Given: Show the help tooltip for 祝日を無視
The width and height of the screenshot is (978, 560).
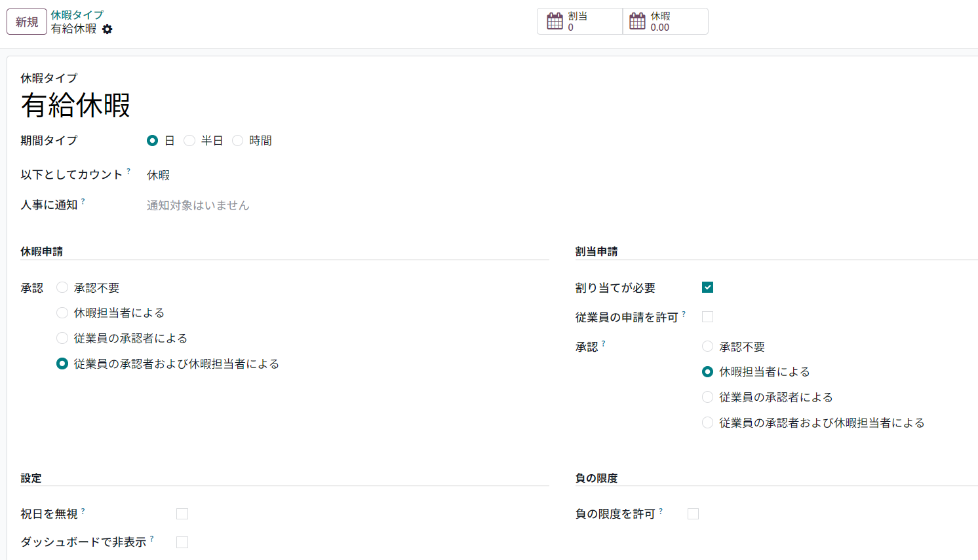Looking at the screenshot, I should point(83,511).
